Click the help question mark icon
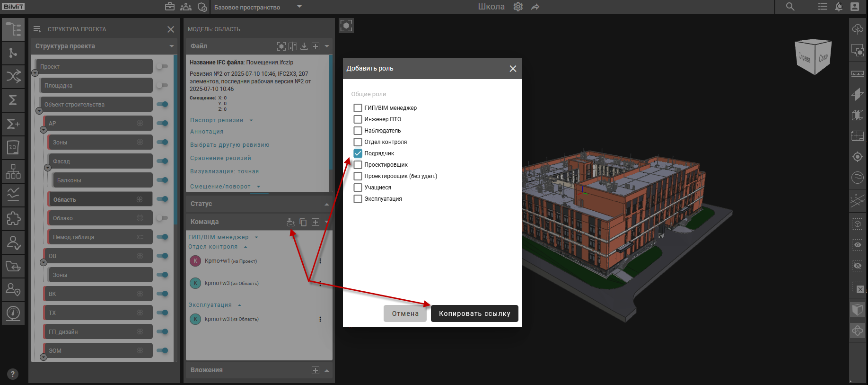Viewport: 868px width, 385px height. coord(13,374)
